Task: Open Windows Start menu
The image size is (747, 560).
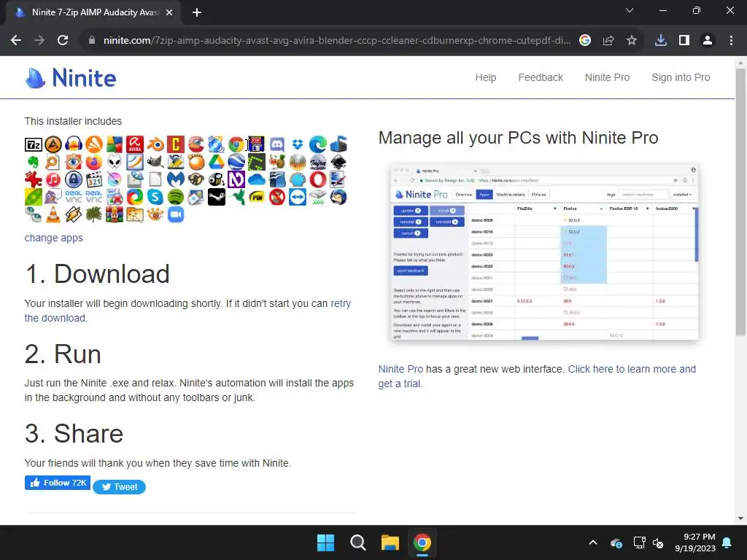Action: click(326, 542)
